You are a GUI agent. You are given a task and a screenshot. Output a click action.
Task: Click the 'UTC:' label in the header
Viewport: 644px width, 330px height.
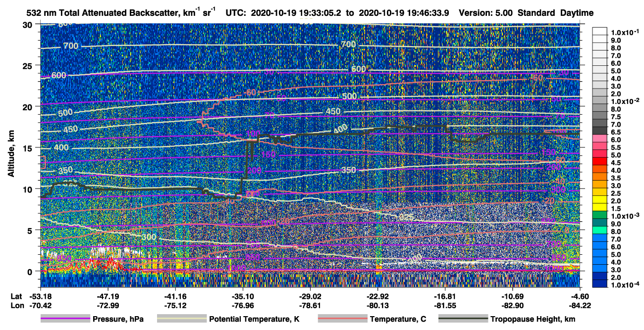pyautogui.click(x=235, y=13)
